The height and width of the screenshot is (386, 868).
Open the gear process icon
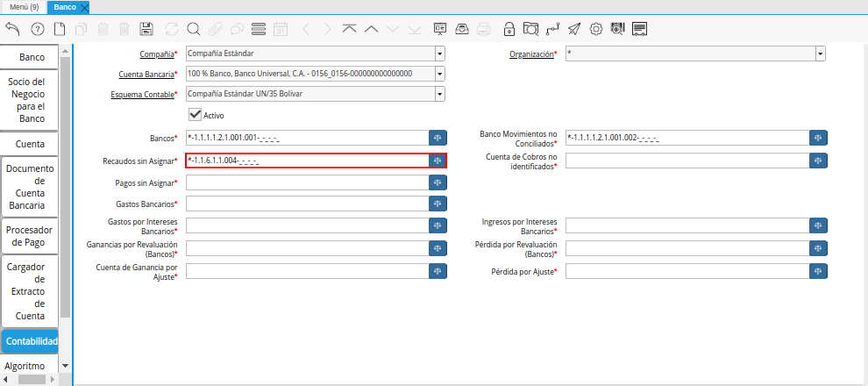click(596, 29)
